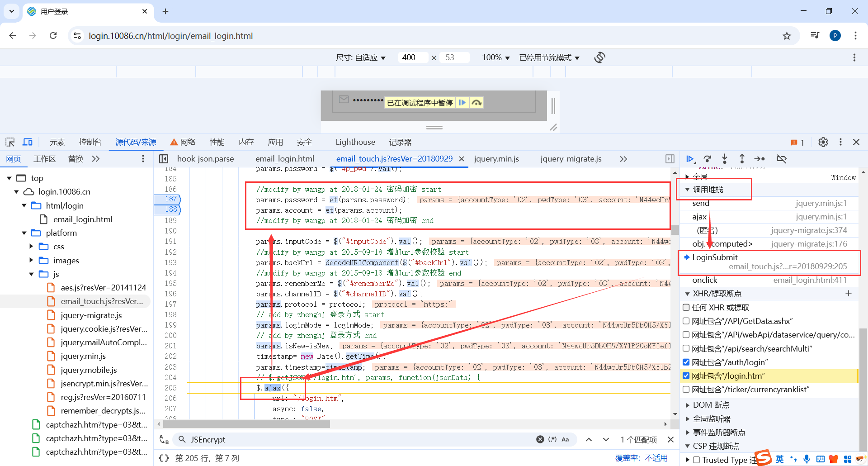868x466 pixels.
Task: Close the email_touch.js source tab
Action: pos(462,159)
